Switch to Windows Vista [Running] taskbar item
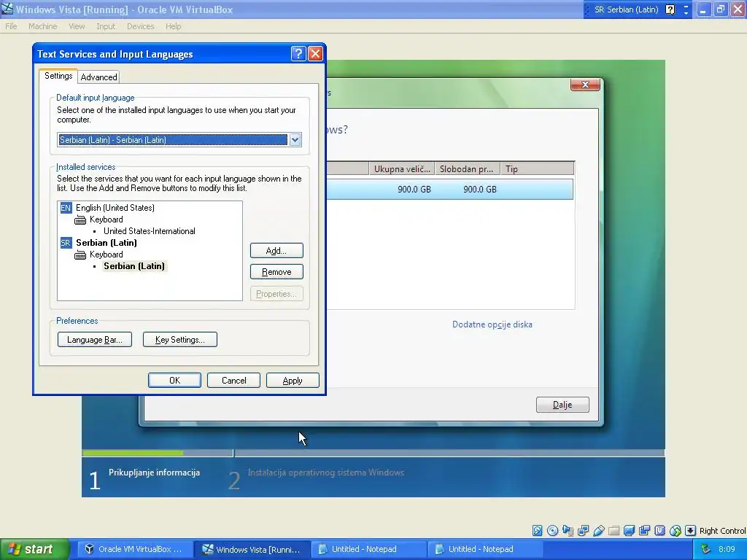The height and width of the screenshot is (560, 747). click(x=252, y=549)
